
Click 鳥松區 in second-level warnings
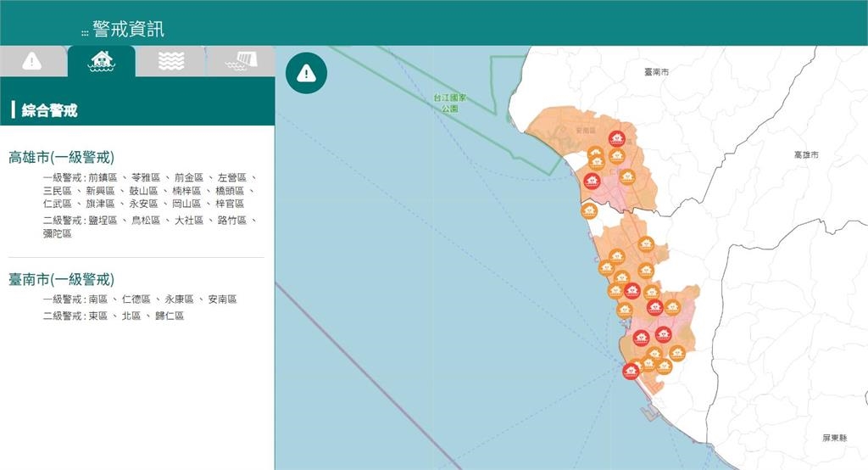[146, 221]
